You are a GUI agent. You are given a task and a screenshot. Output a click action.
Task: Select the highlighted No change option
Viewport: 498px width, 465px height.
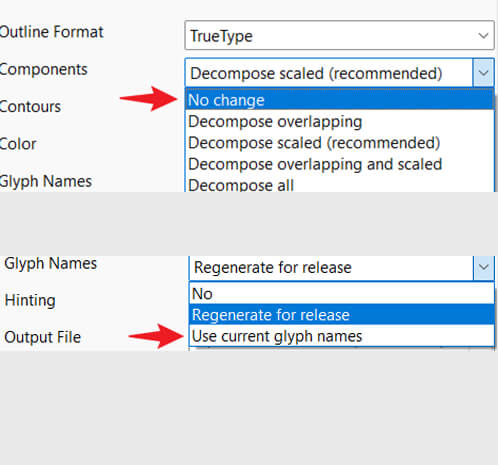340,100
